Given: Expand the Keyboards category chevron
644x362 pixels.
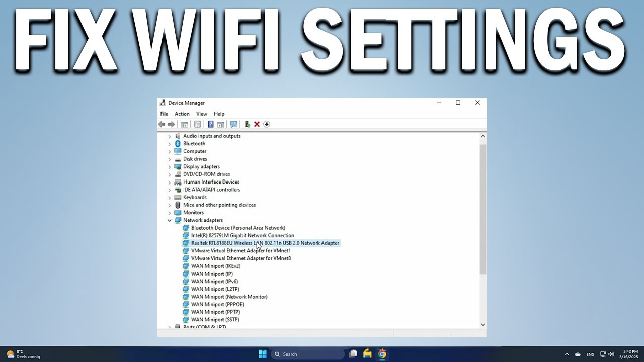Looking at the screenshot, I should (x=170, y=198).
